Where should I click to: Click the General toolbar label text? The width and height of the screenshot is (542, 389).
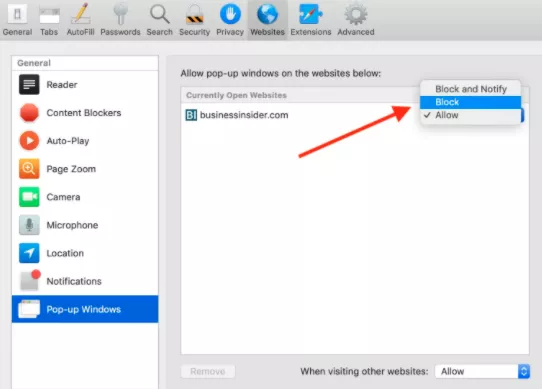(x=17, y=32)
